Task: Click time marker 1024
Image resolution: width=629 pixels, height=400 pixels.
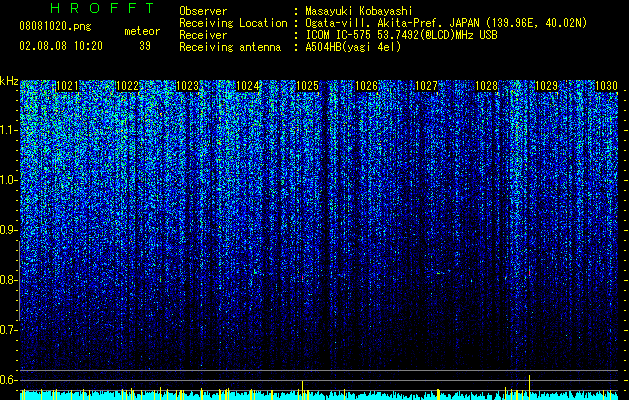Action: click(x=248, y=86)
